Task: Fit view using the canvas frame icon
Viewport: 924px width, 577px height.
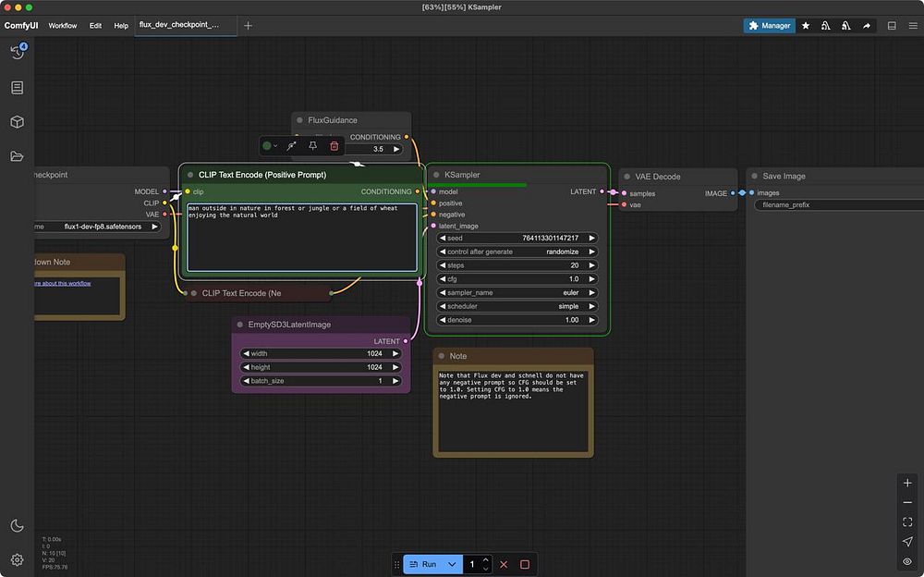Action: tap(907, 522)
